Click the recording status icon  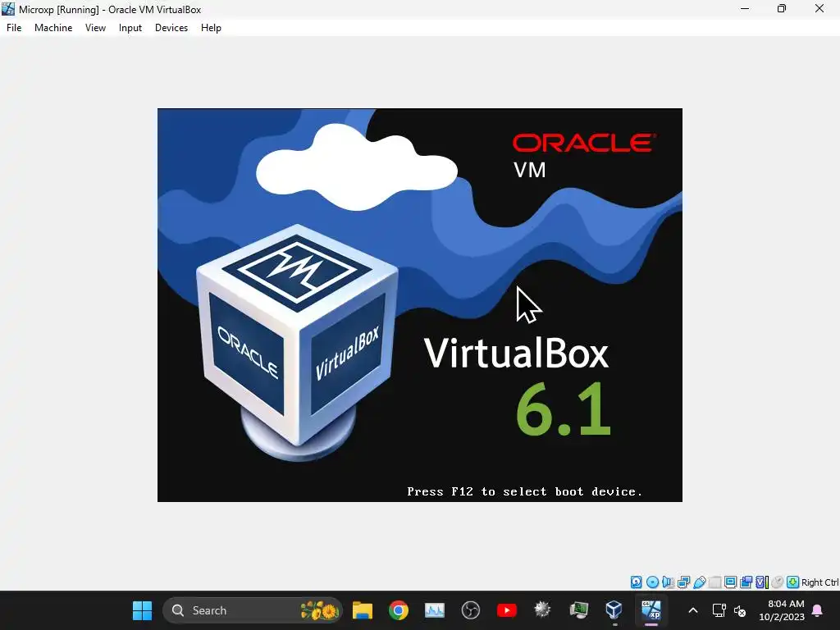click(746, 582)
